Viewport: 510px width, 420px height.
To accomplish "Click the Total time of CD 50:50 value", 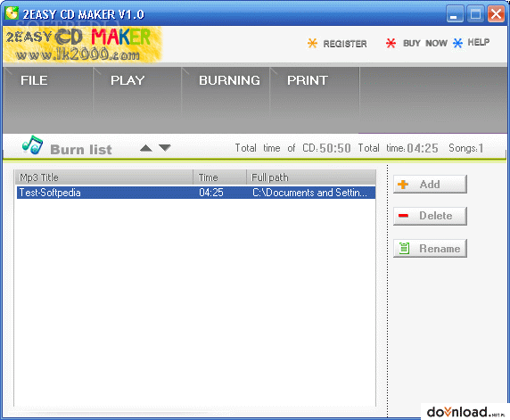I will tap(335, 148).
